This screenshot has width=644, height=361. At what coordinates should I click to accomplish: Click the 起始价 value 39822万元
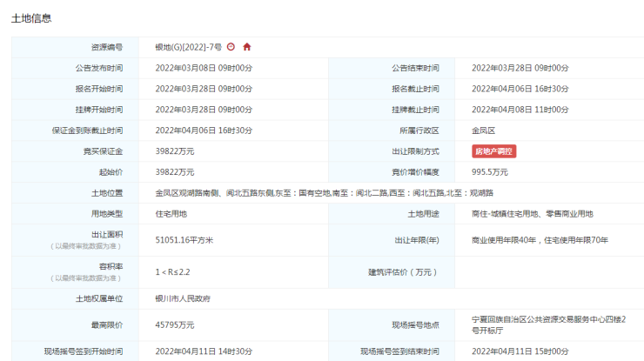[175, 172]
